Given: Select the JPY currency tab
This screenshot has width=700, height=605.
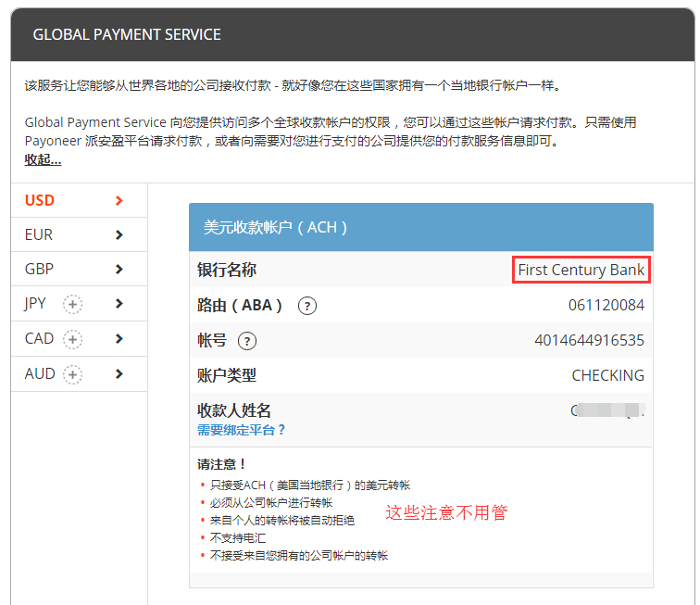Looking at the screenshot, I should click(79, 304).
